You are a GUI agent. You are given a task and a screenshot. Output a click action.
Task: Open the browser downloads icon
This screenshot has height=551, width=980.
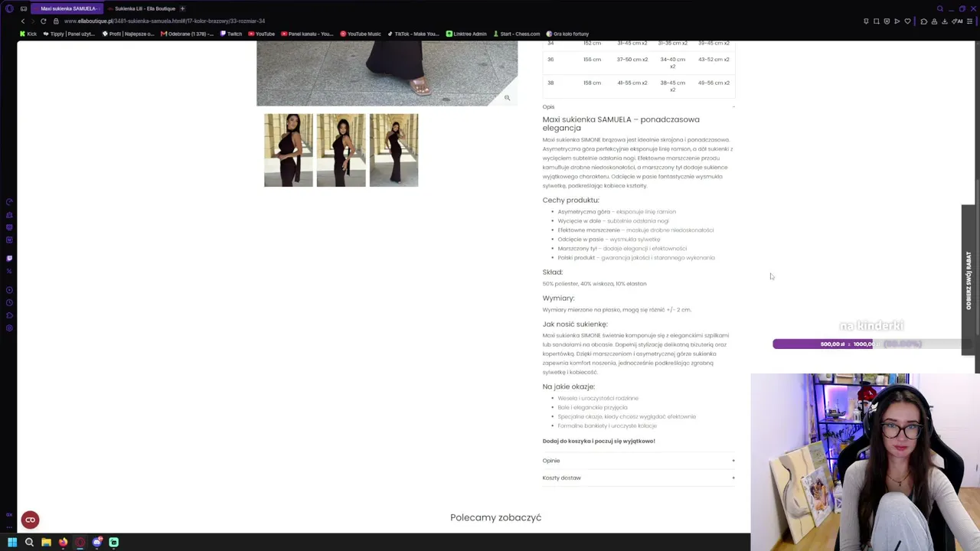pos(945,21)
